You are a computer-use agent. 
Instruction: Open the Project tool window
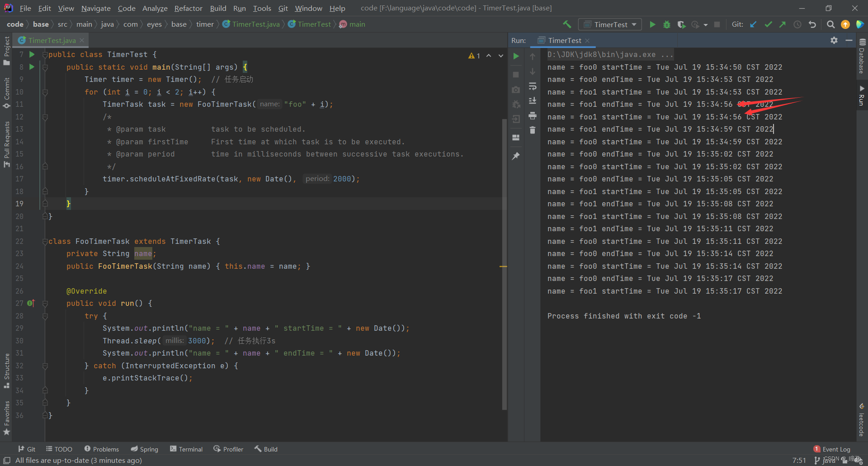coord(6,51)
